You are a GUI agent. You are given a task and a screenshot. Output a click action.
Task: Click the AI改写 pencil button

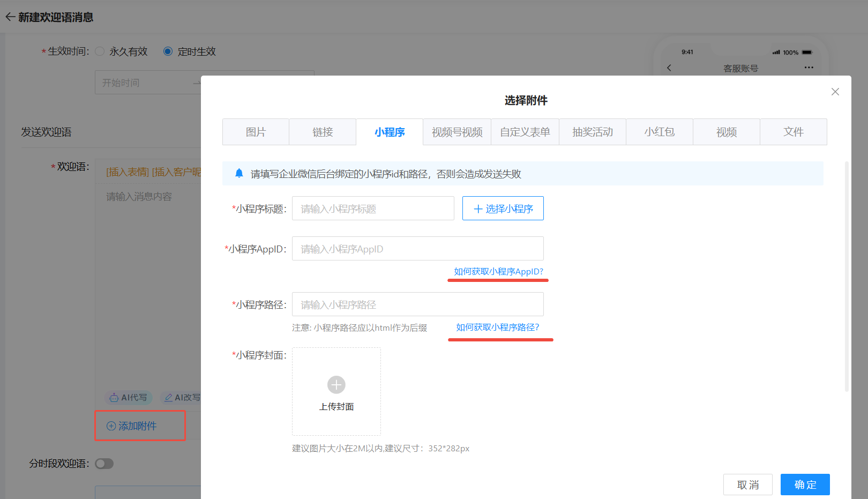click(182, 397)
